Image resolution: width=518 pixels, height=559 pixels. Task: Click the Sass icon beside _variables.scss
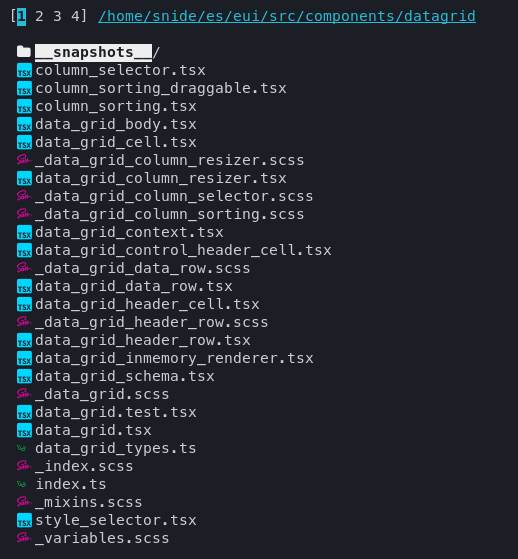(24, 538)
